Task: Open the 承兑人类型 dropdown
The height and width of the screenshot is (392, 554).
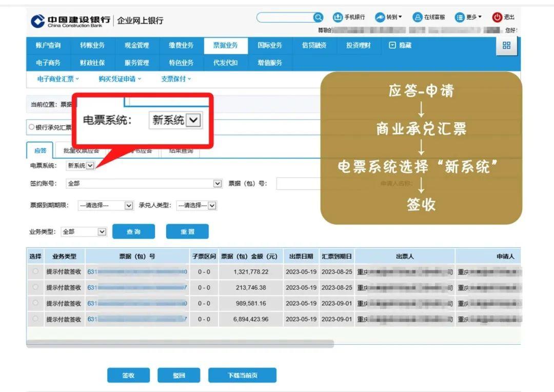Action: pyautogui.click(x=196, y=205)
